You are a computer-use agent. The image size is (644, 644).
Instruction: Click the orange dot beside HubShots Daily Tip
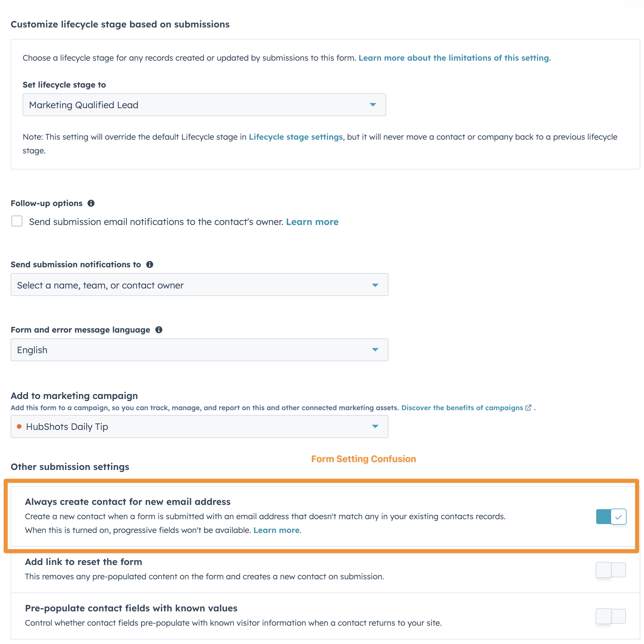pos(19,426)
